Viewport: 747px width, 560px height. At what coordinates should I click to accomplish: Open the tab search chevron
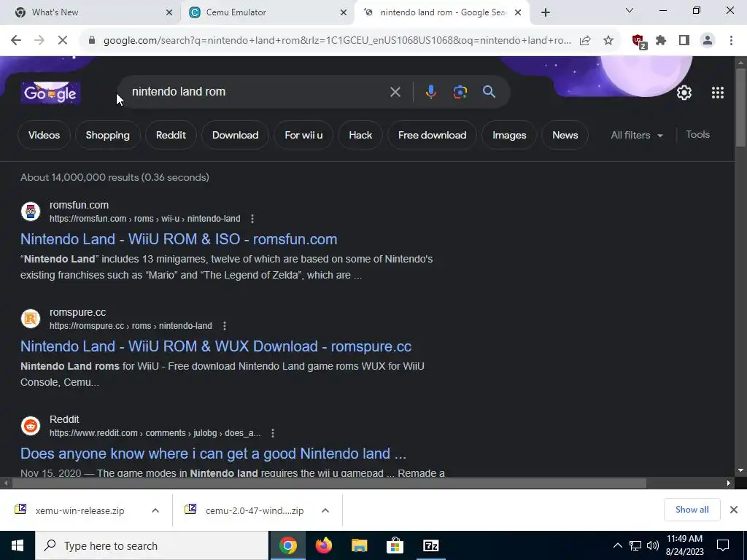click(x=630, y=10)
